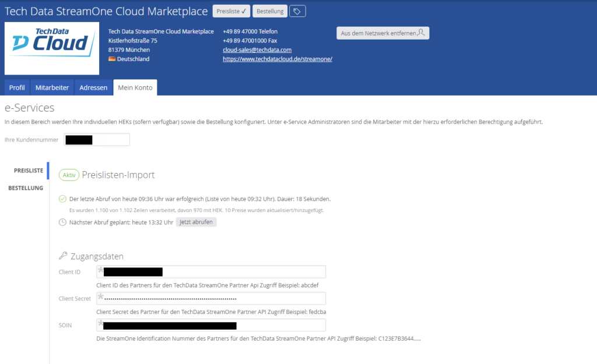Click the Client ID input field
The height and width of the screenshot is (364, 597).
211,271
